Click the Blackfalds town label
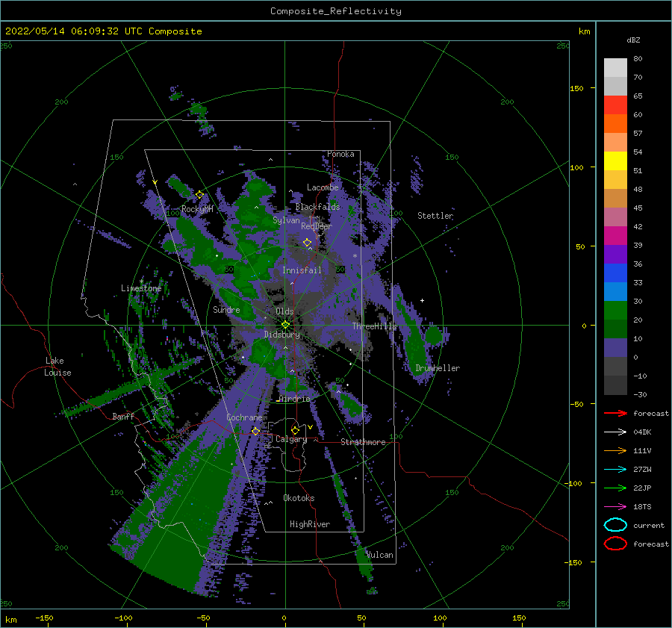Screen dimensions: 672x628 317,207
